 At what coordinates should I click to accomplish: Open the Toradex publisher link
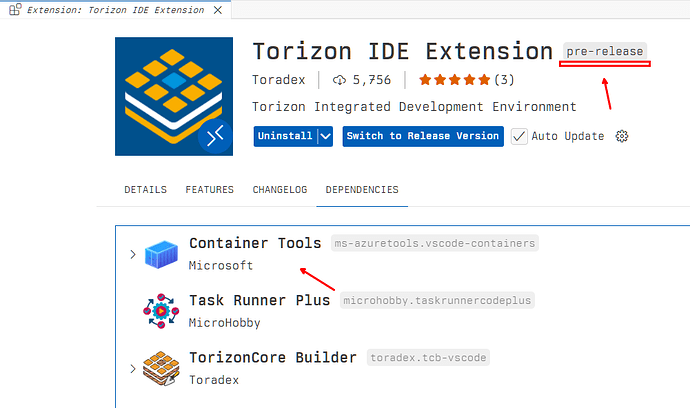click(x=279, y=80)
